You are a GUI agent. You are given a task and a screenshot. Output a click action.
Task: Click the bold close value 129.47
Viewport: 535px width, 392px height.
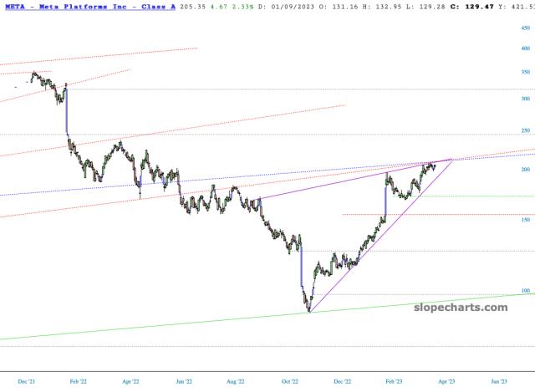coord(487,6)
